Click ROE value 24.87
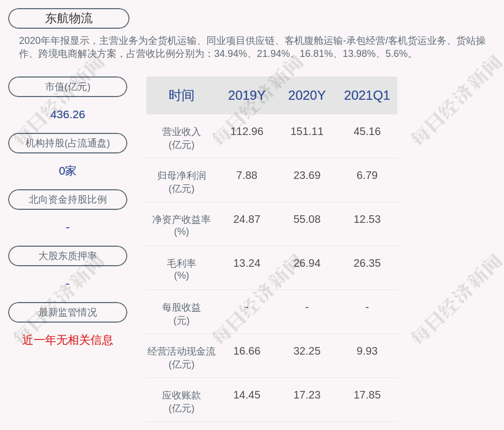 pos(247,220)
